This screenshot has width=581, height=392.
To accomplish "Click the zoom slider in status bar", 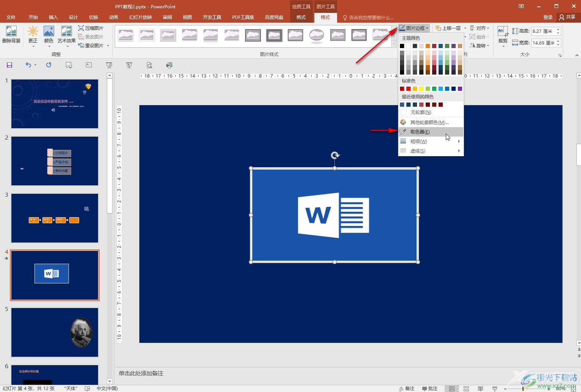I will click(527, 389).
